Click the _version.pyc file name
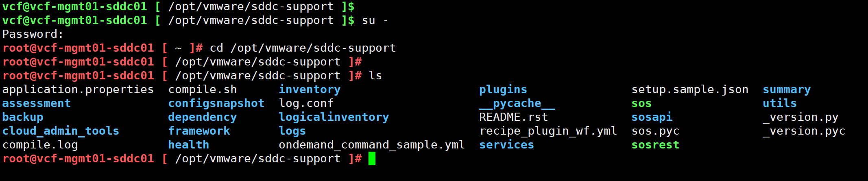 (x=804, y=131)
